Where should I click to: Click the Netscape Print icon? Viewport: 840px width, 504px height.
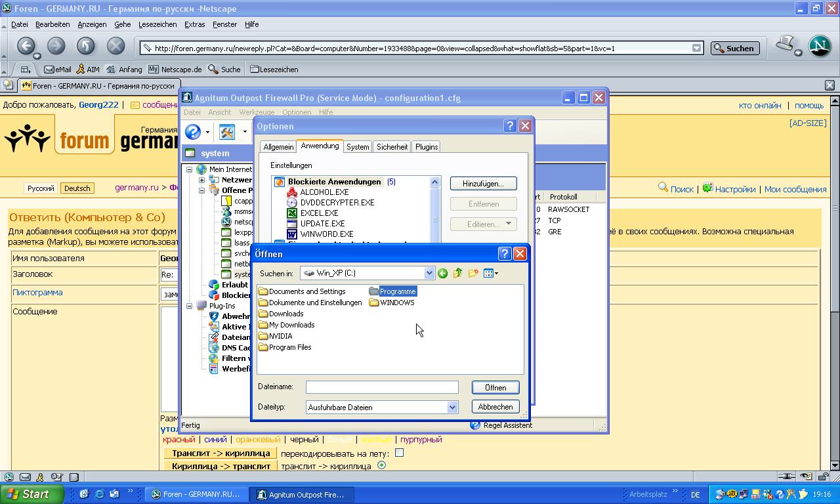point(786,45)
